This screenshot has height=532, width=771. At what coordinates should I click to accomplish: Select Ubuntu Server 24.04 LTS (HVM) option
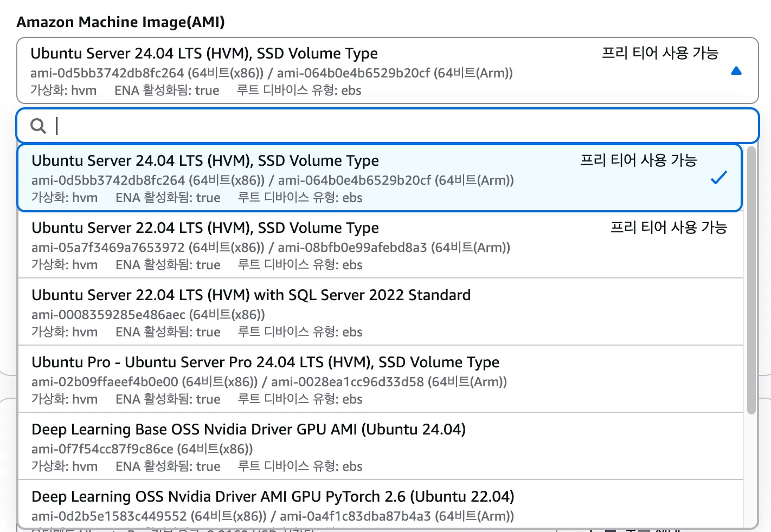[380, 178]
